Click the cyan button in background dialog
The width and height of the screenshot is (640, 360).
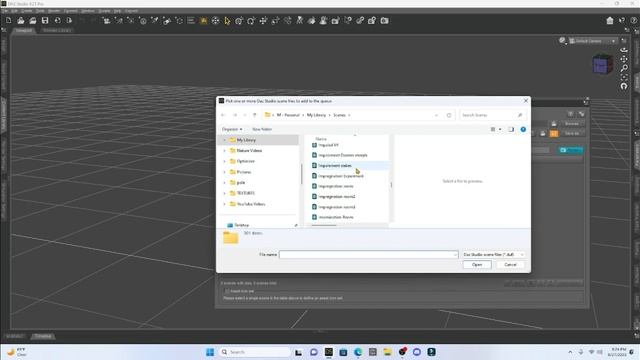[x=571, y=150]
